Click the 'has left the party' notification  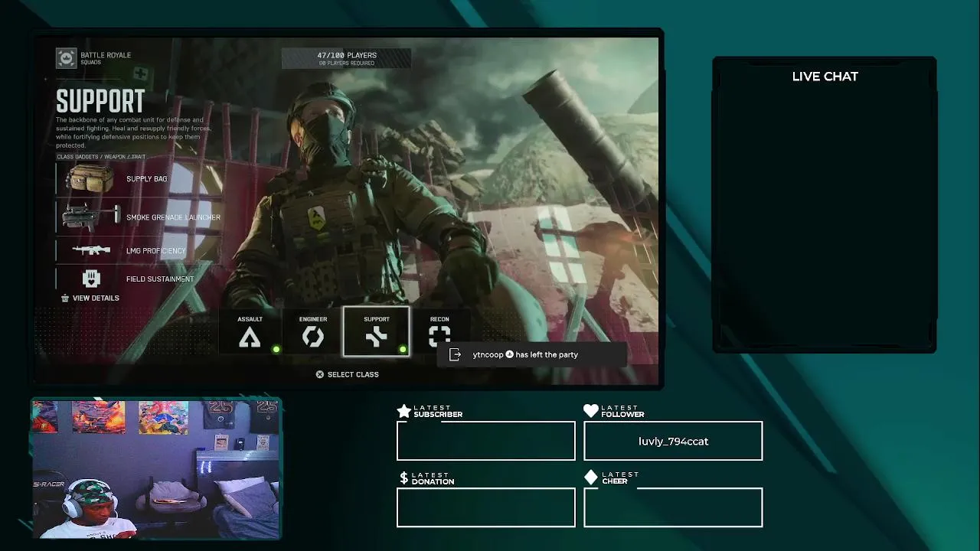[x=532, y=354]
